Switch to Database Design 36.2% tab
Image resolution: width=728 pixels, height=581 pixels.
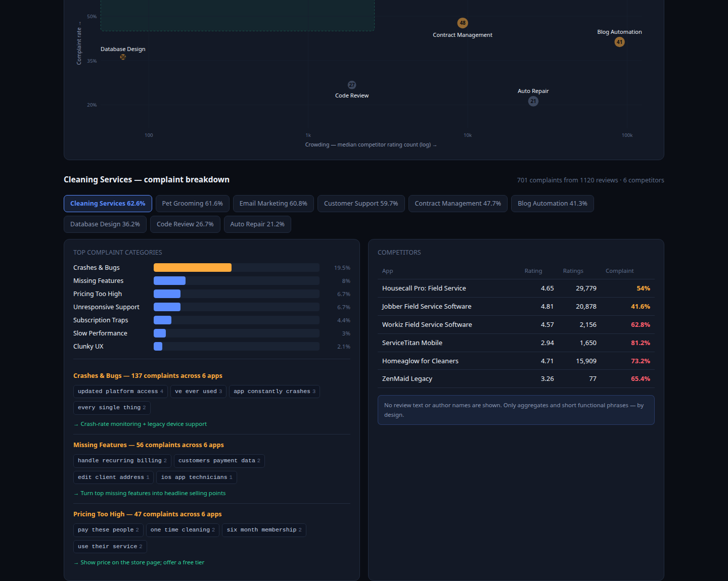click(105, 224)
